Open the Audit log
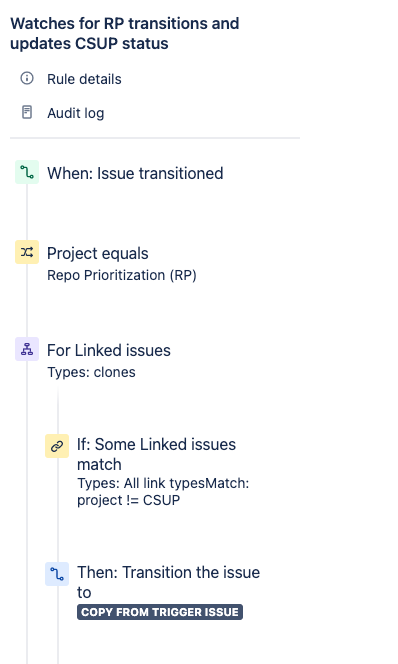398x664 pixels. 75,113
